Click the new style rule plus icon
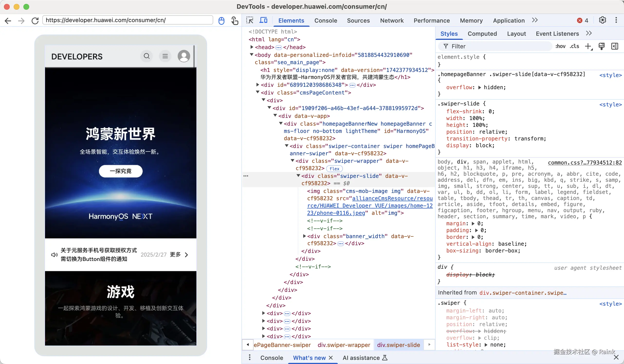 (x=588, y=46)
